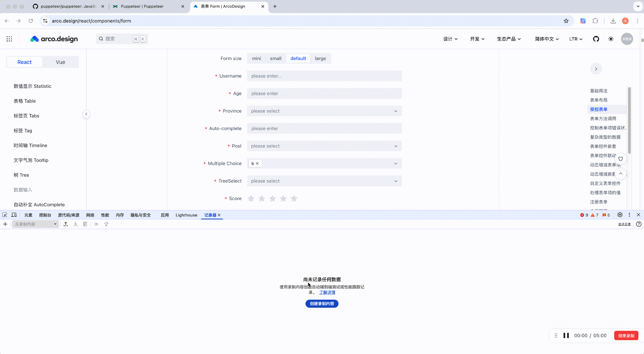
Task: Set Score to the fifth star
Action: [x=294, y=199]
